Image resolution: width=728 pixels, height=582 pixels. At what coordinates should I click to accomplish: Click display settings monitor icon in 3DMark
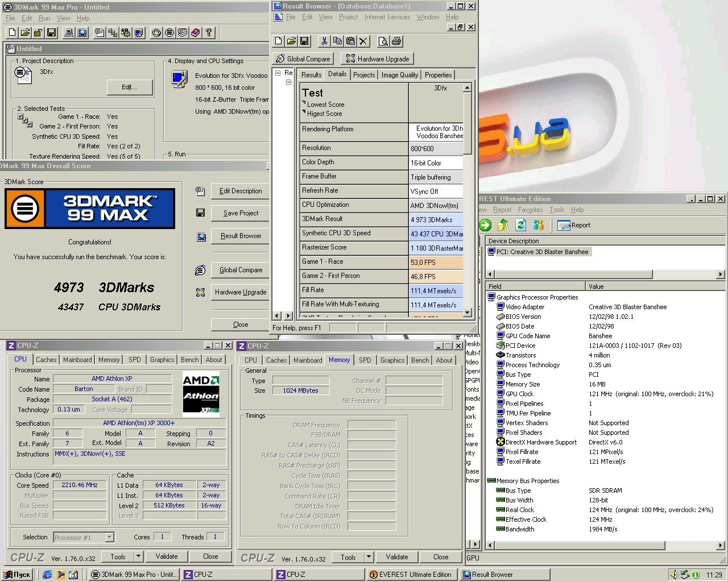pos(179,79)
